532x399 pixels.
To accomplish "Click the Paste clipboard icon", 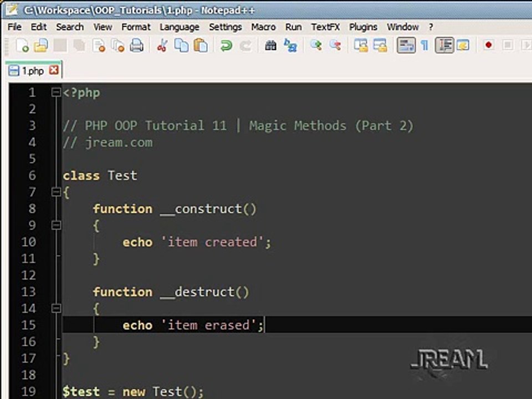I will point(201,45).
